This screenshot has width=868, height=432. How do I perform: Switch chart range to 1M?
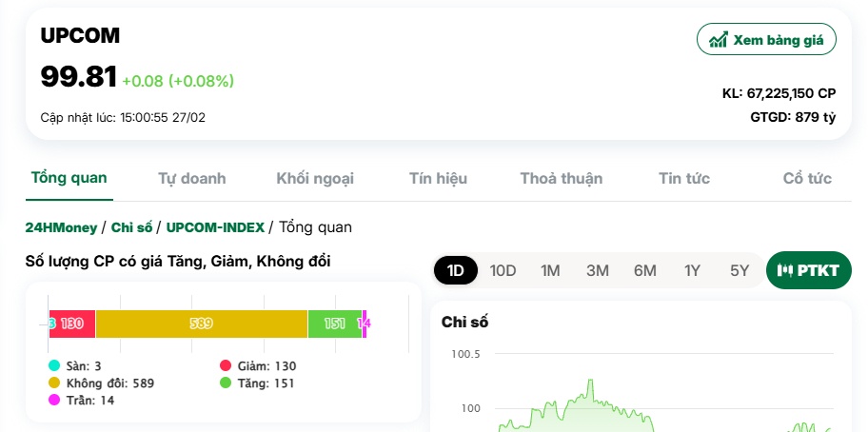[550, 270]
